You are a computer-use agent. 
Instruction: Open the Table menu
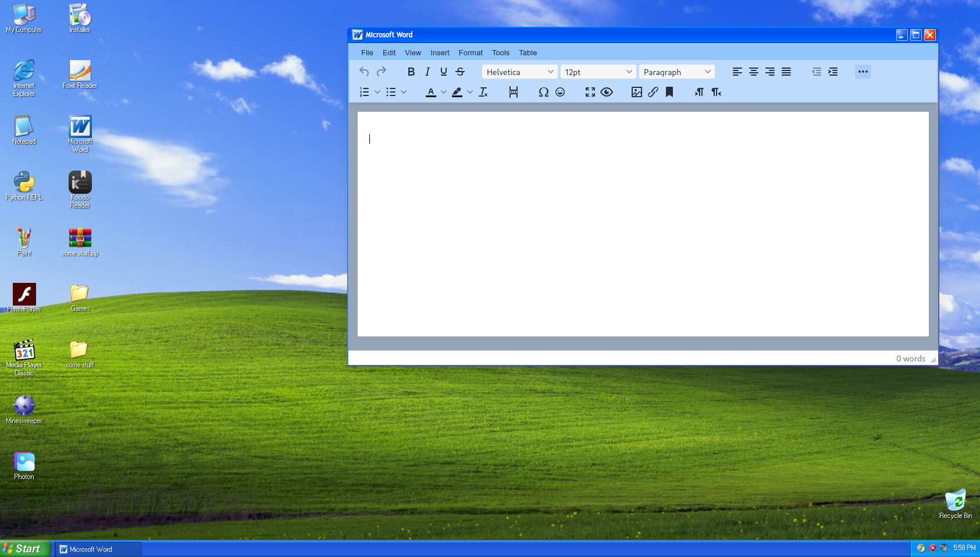point(528,52)
